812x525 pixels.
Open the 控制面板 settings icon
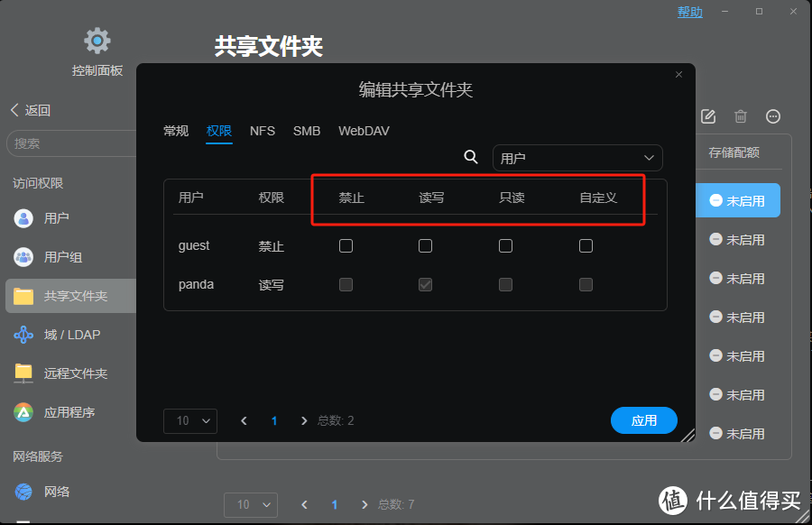(x=97, y=41)
